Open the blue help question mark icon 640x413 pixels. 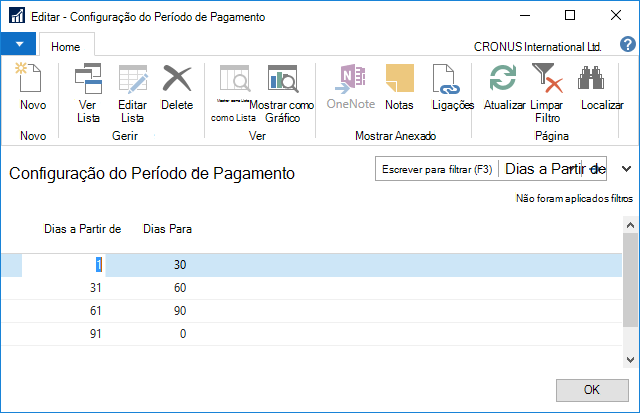pyautogui.click(x=627, y=44)
